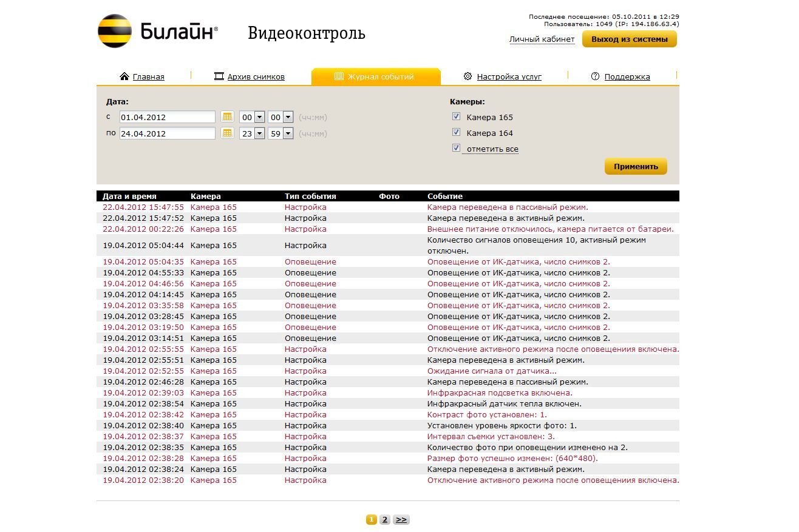
Task: Click the 'Размер фото успешно изменен: (640*480).' event
Action: (x=512, y=458)
